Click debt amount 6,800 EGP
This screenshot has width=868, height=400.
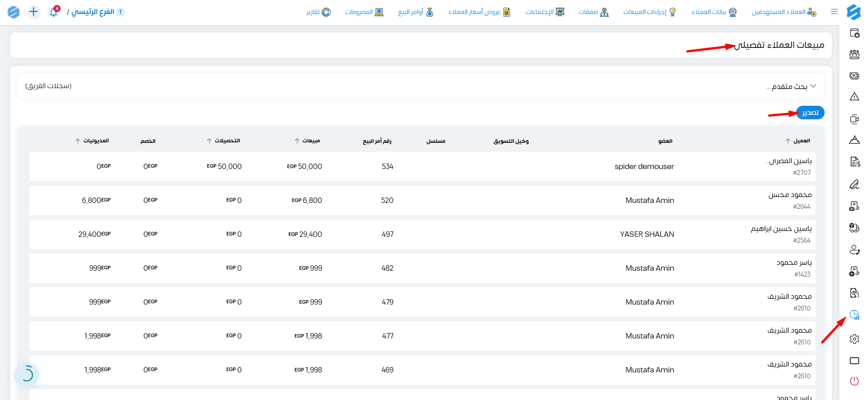(x=96, y=201)
